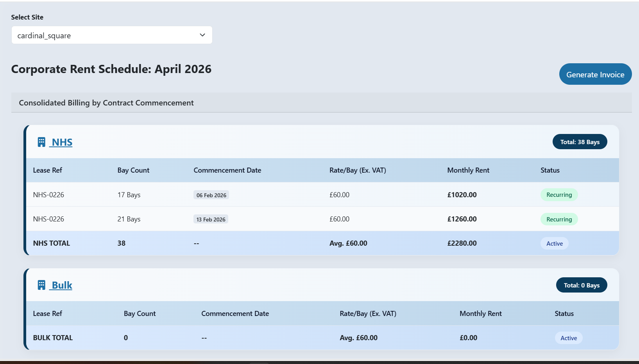Screen dimensions: 639x364
Task: Click the NHS Monthly Rent column header
Action: point(468,170)
